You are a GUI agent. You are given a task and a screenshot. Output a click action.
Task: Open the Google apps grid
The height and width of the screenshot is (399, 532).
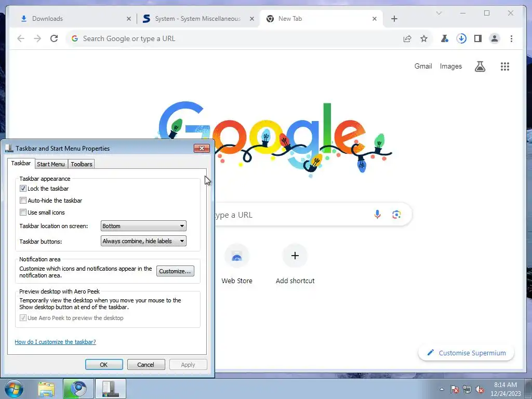(505, 66)
